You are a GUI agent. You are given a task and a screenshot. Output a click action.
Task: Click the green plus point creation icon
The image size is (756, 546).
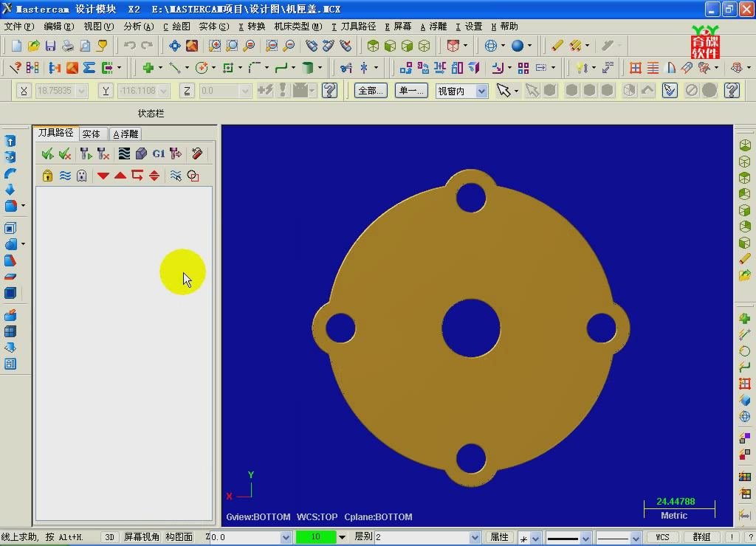(x=148, y=68)
